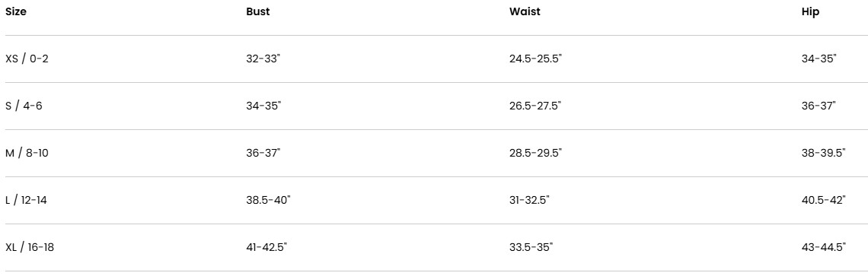The image size is (868, 276).
Task: Click the Hip column header
Action: pos(810,12)
